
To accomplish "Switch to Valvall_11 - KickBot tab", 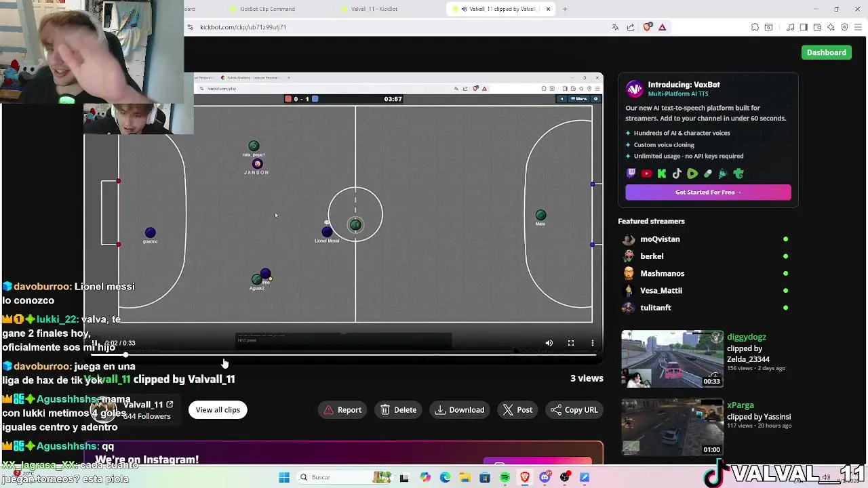I will pyautogui.click(x=374, y=9).
